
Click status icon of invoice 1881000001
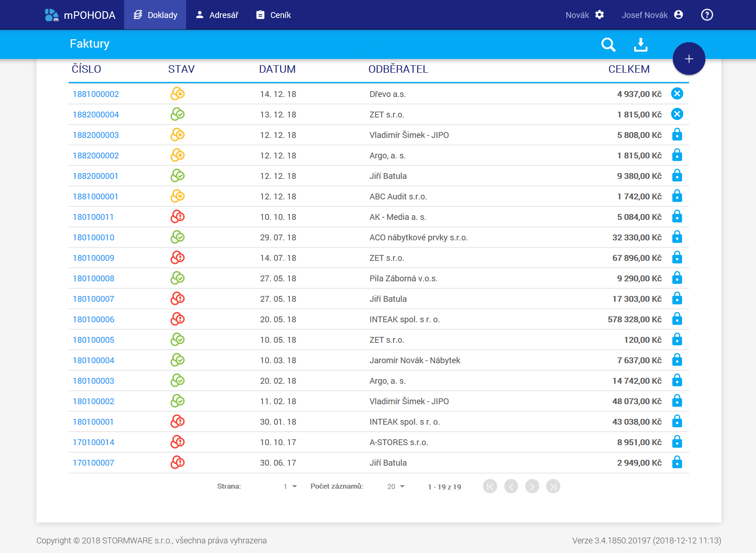[x=178, y=196]
